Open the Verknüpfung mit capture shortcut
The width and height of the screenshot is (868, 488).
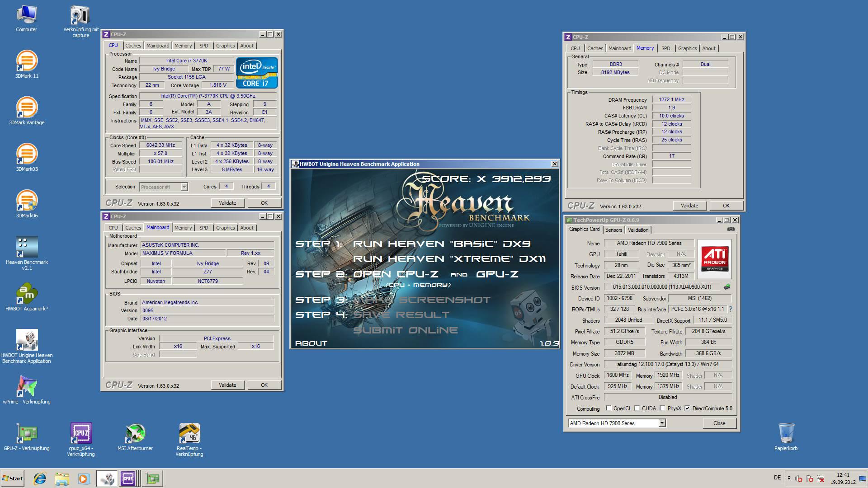click(80, 21)
